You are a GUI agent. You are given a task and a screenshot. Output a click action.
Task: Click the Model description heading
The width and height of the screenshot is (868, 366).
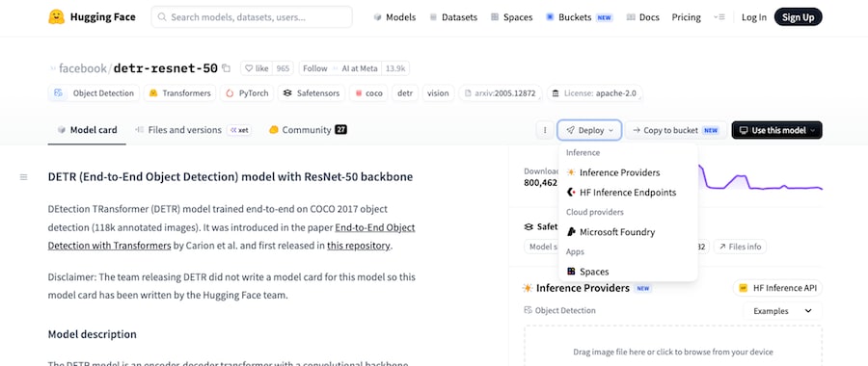coord(93,334)
